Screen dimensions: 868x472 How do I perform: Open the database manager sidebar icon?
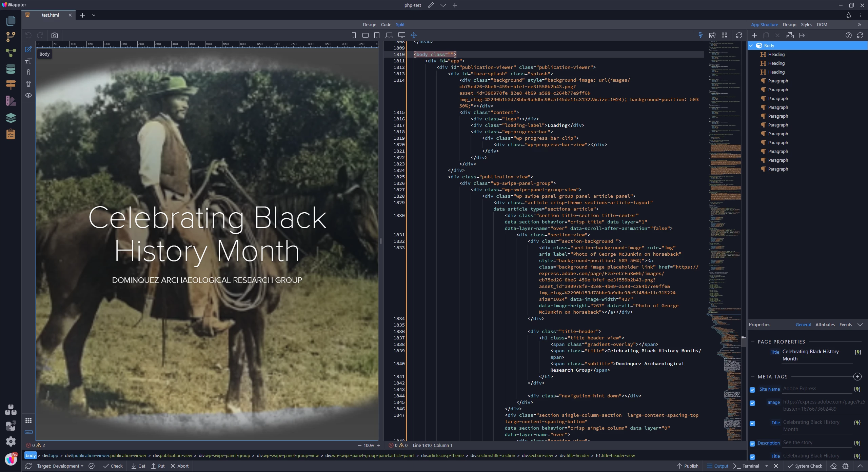pyautogui.click(x=11, y=69)
